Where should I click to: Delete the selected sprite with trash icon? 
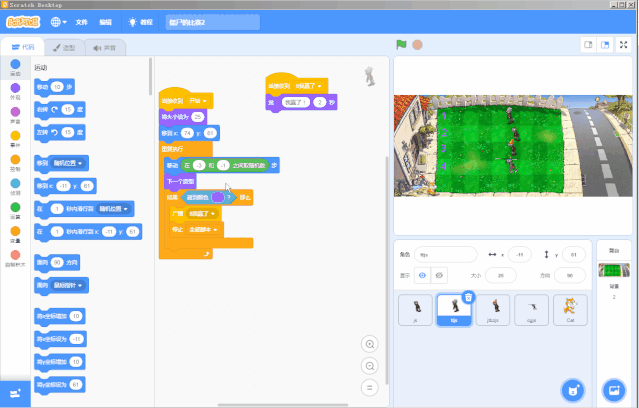click(468, 297)
